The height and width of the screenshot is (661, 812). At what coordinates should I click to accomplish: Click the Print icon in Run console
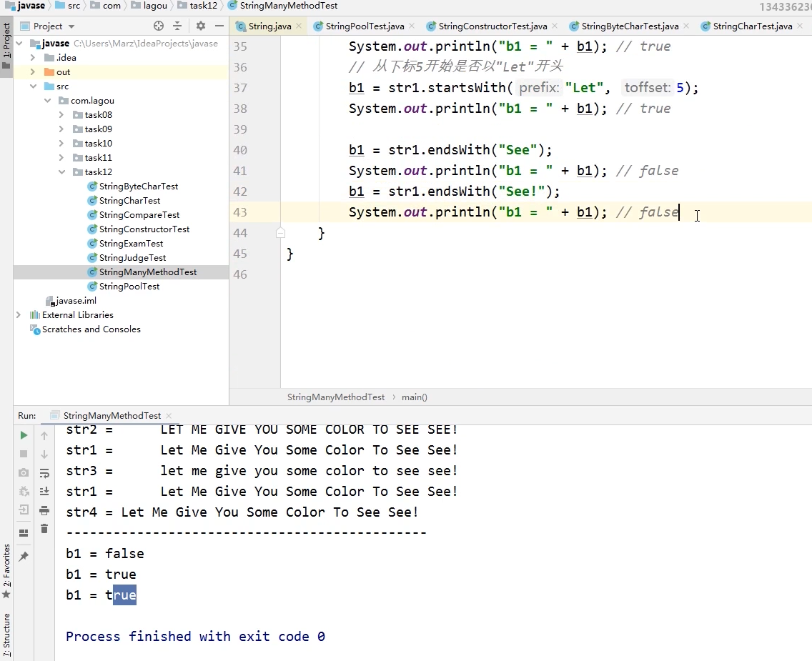tap(44, 510)
